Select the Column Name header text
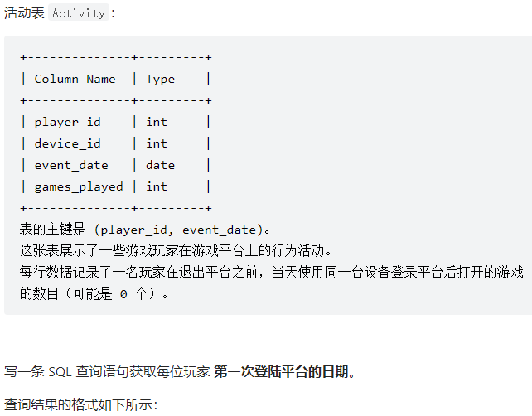This screenshot has width=532, height=416. coord(75,79)
